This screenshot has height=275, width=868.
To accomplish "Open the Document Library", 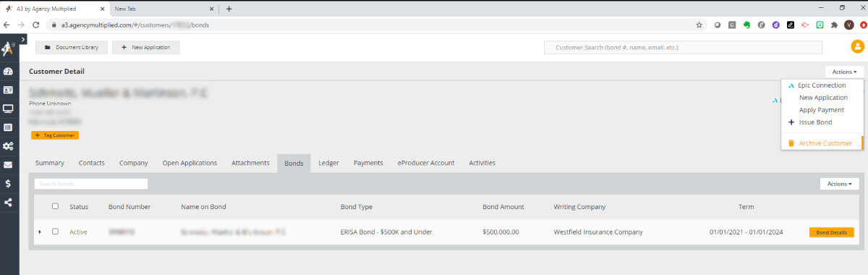I will [x=72, y=47].
